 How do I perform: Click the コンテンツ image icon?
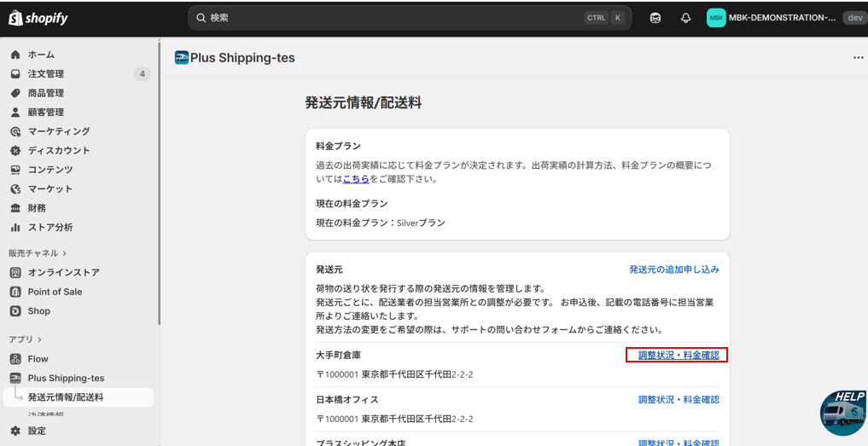[15, 170]
